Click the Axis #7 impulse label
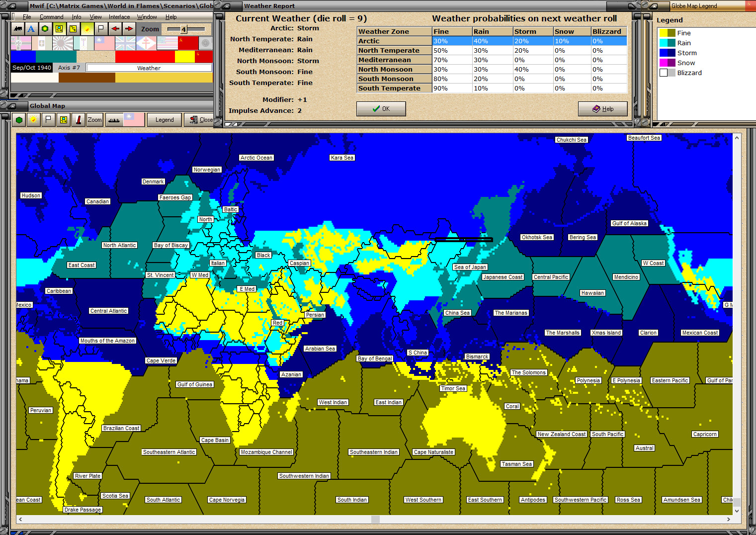Image resolution: width=756 pixels, height=535 pixels. [69, 68]
